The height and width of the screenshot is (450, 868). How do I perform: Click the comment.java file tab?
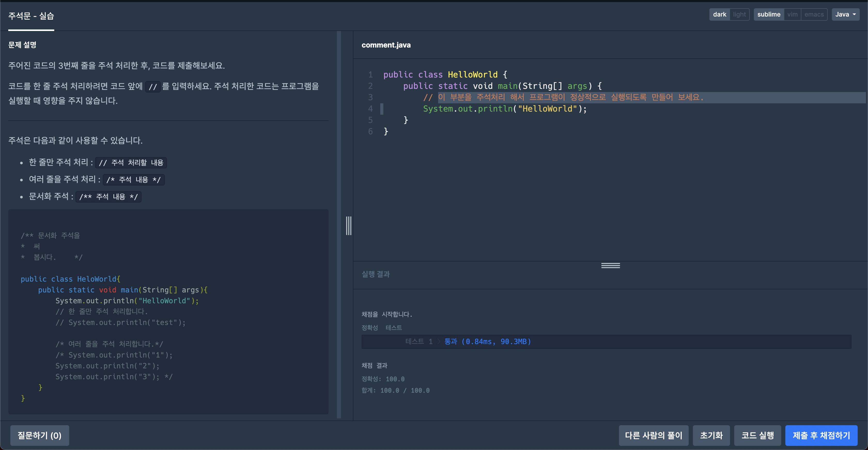[x=386, y=45]
